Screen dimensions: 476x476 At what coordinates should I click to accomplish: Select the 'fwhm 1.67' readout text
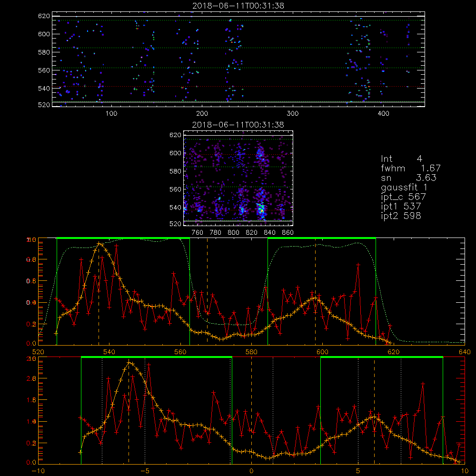[x=411, y=168]
